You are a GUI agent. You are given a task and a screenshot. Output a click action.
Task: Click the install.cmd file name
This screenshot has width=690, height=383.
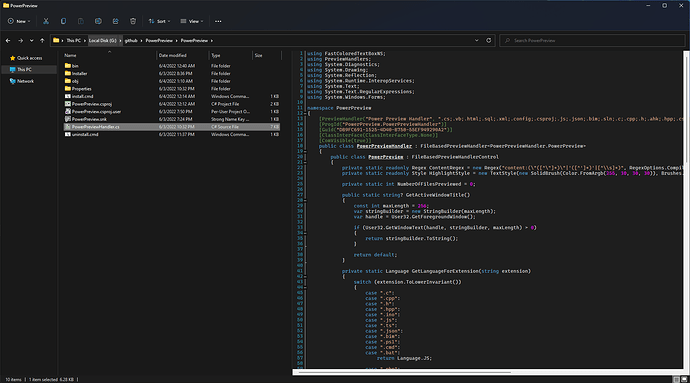pos(83,96)
